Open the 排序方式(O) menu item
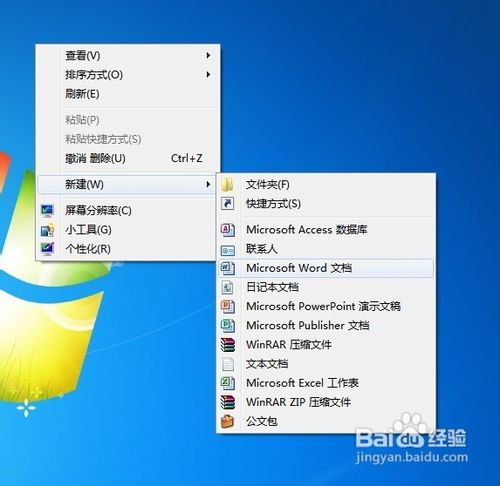Image resolution: width=500 pixels, height=486 pixels. (128, 74)
